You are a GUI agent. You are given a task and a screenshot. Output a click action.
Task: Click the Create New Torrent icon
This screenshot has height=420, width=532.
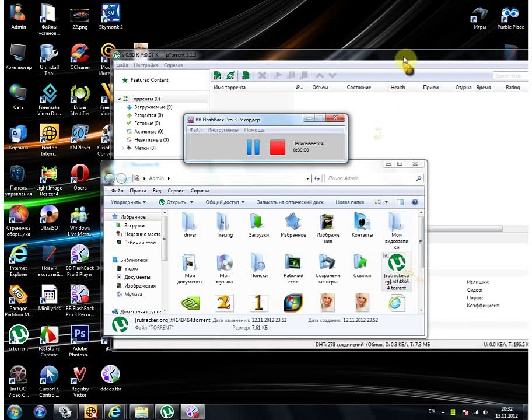point(246,75)
